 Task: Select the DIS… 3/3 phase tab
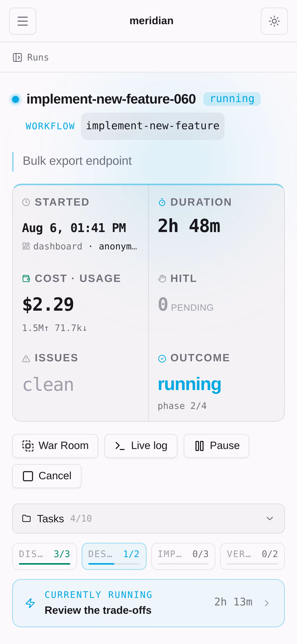click(x=45, y=556)
